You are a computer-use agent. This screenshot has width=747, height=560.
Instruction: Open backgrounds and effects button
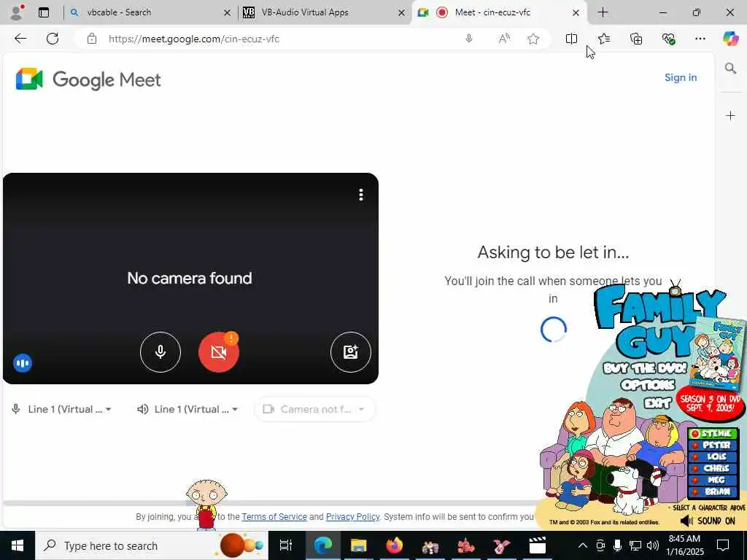pos(351,352)
